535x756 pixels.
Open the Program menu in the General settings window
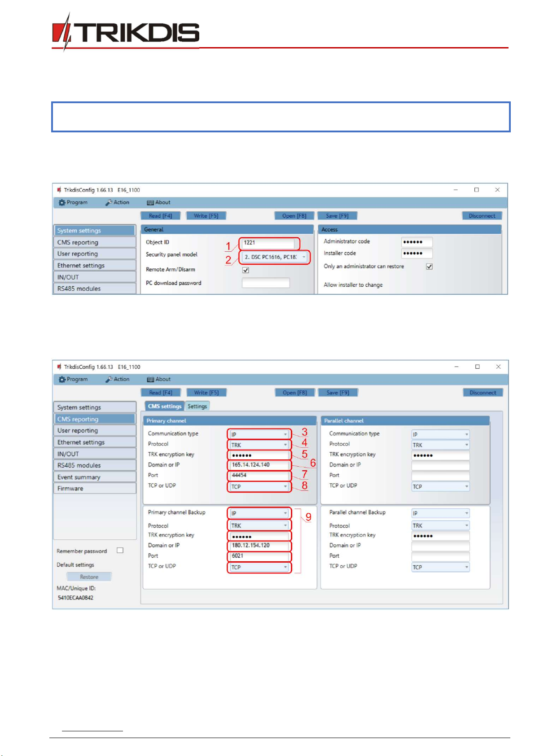(73, 202)
